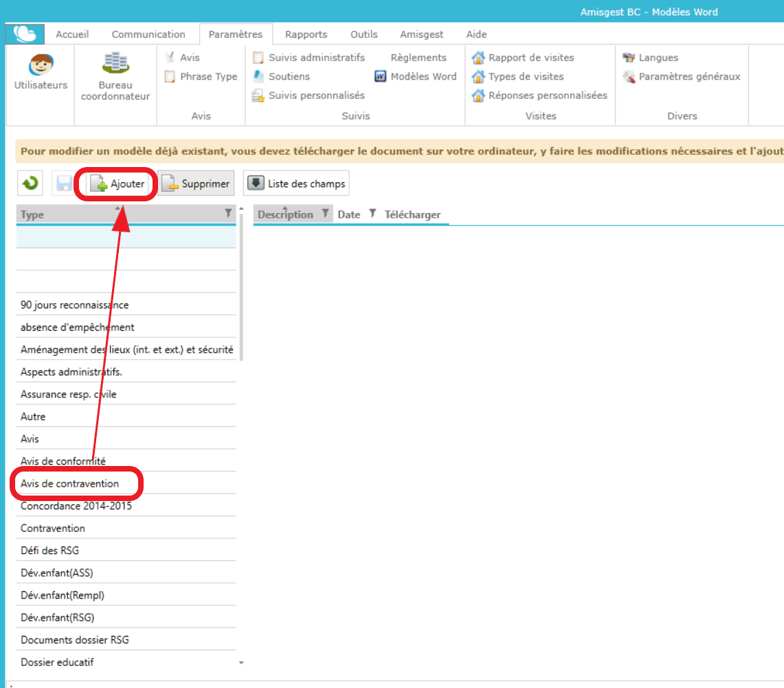Open the Phrase Type ribbon item
This screenshot has width=784, height=688.
201,76
